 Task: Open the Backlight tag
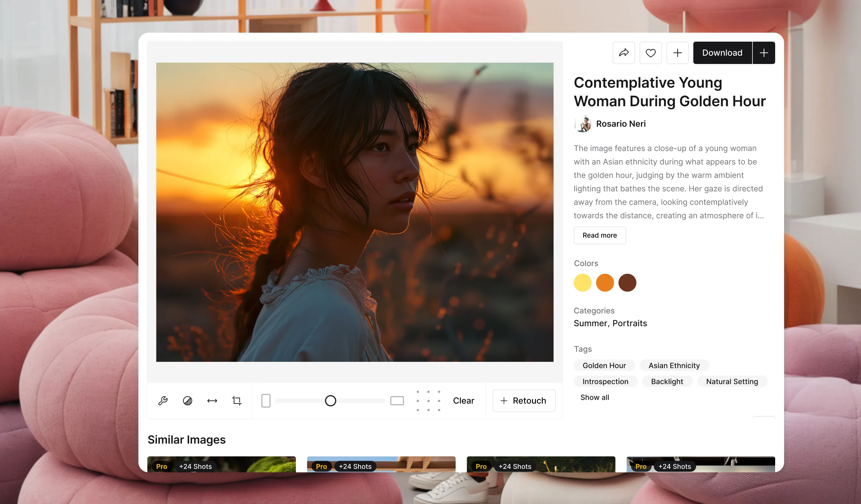click(667, 381)
